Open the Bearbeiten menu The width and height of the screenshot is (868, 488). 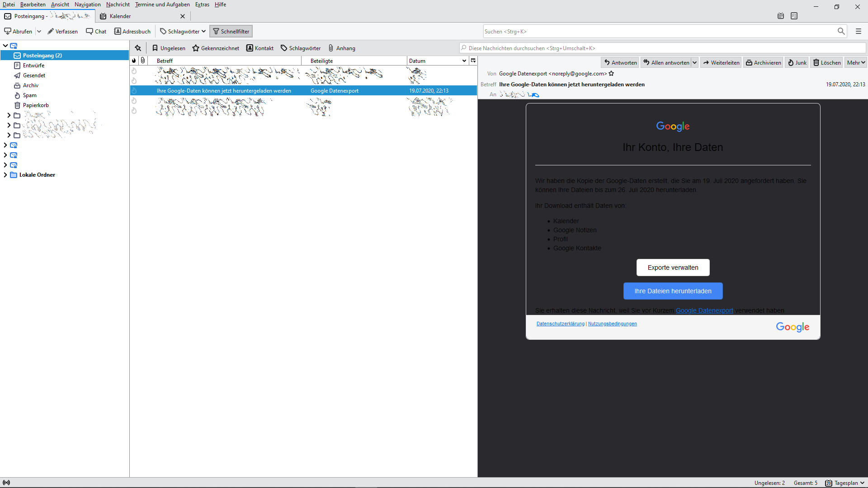coord(33,5)
